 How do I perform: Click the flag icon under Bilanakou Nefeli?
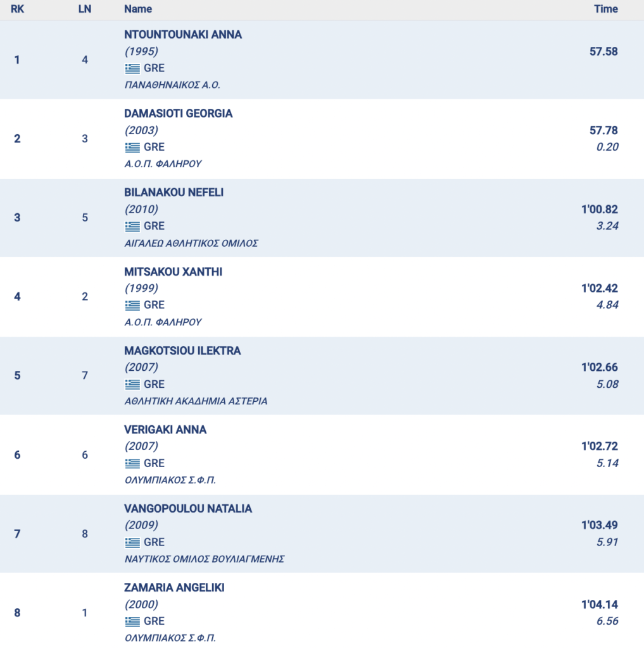click(x=132, y=227)
